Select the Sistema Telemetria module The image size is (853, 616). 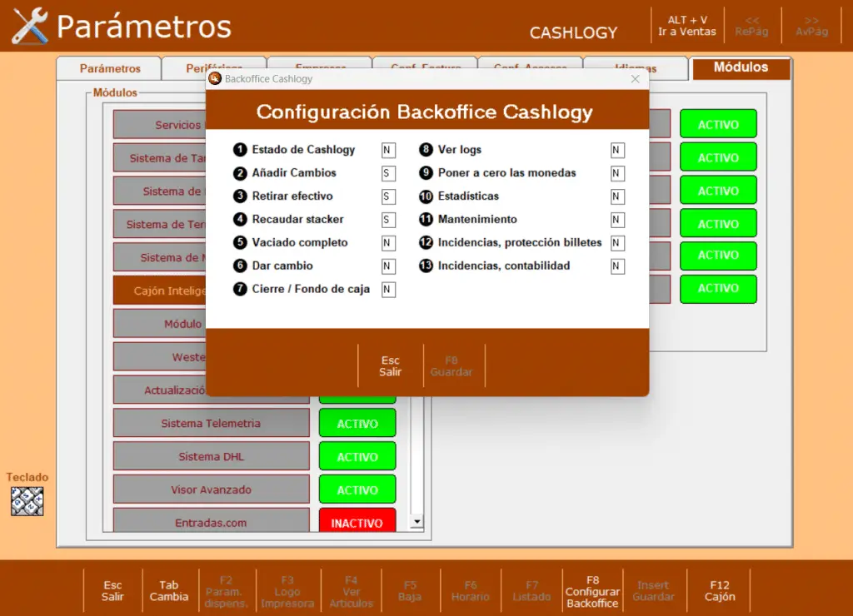[211, 424]
